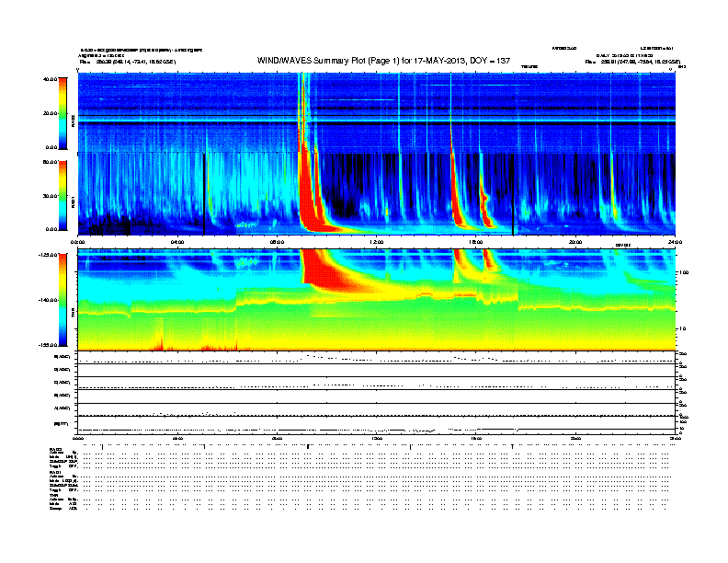This screenshot has width=728, height=563.
Task: Click the 20.00 label on RAD2 scale
Action: click(x=50, y=113)
